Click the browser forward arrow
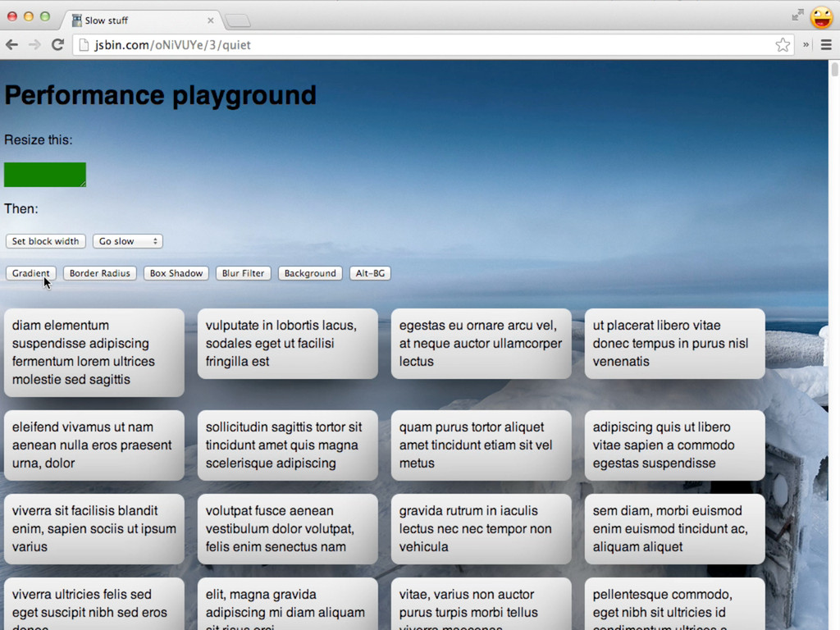 point(34,45)
